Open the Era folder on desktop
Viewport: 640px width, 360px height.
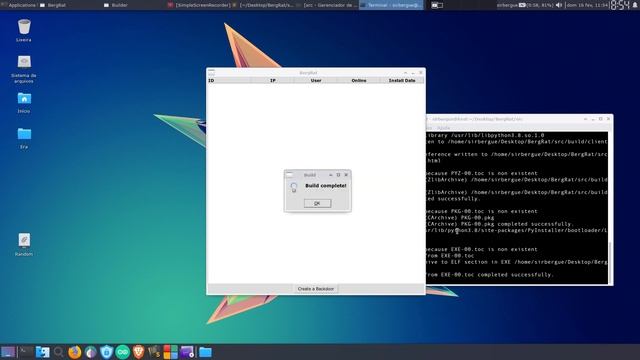pyautogui.click(x=24, y=138)
